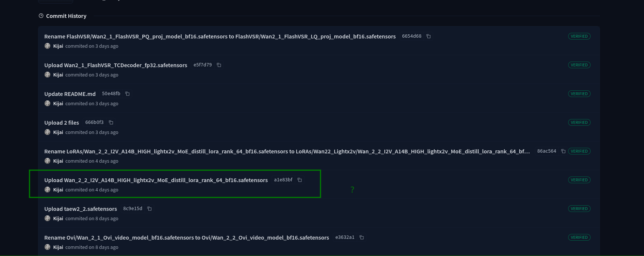Copy commit hash e3632a1
Screen dimensions: 644x256
tap(362, 237)
